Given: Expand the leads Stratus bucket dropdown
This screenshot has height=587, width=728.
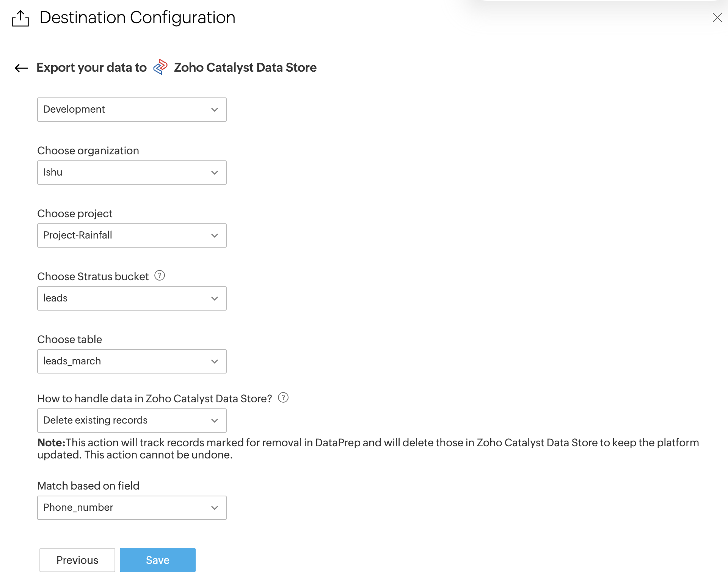Looking at the screenshot, I should coord(132,298).
